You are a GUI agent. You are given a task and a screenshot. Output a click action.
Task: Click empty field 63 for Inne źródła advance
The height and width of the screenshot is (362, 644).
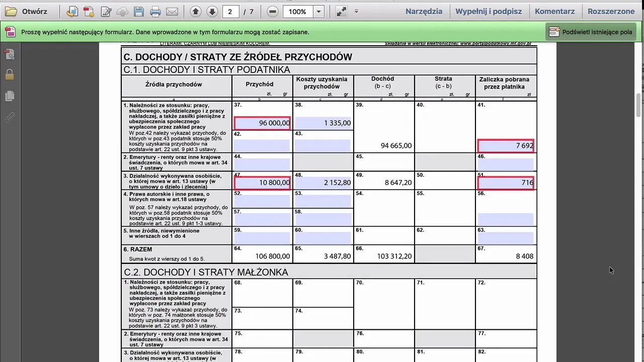(x=505, y=238)
